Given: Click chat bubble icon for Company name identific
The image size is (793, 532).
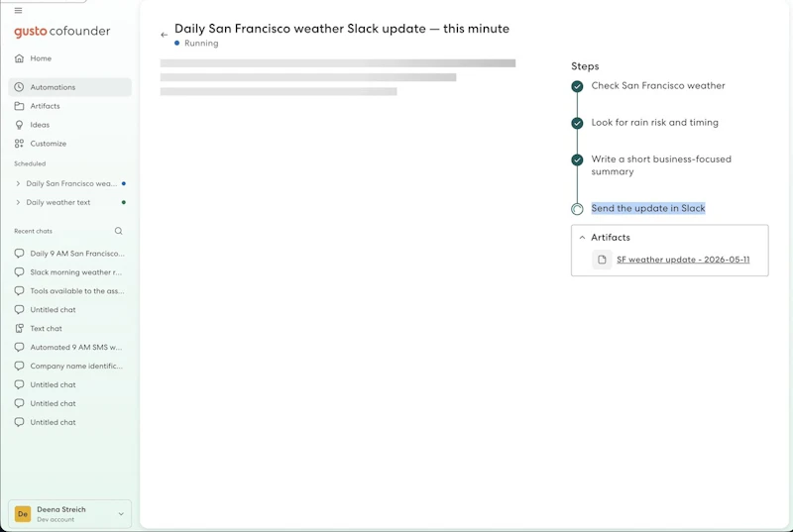Looking at the screenshot, I should tap(19, 366).
